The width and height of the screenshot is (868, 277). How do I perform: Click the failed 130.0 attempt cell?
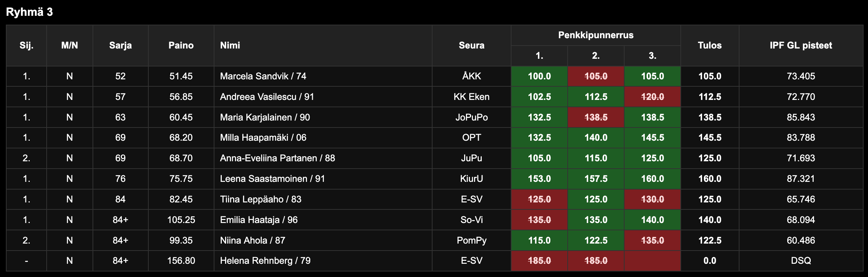[652, 199]
